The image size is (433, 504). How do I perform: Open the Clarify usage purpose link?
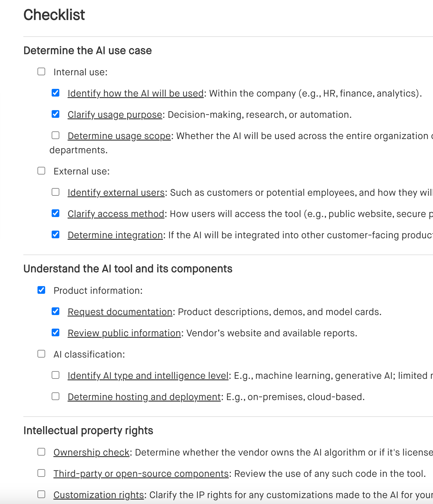point(115,115)
